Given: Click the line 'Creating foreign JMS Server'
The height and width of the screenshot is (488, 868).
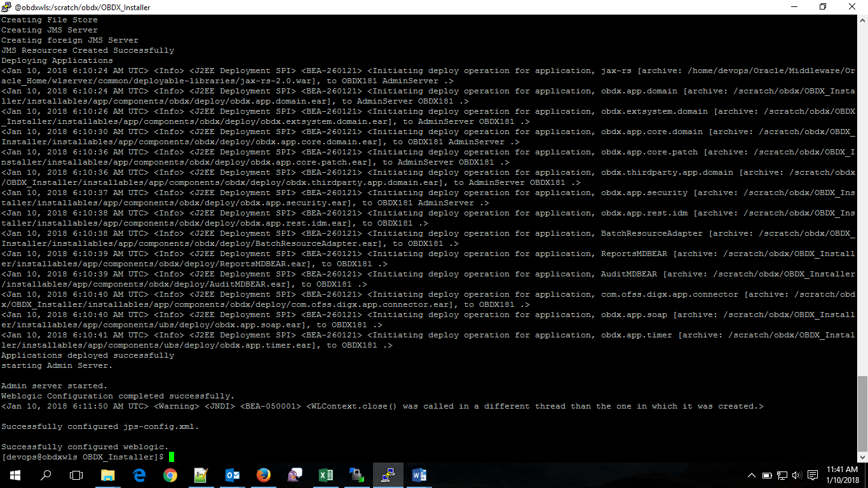Looking at the screenshot, I should point(70,40).
